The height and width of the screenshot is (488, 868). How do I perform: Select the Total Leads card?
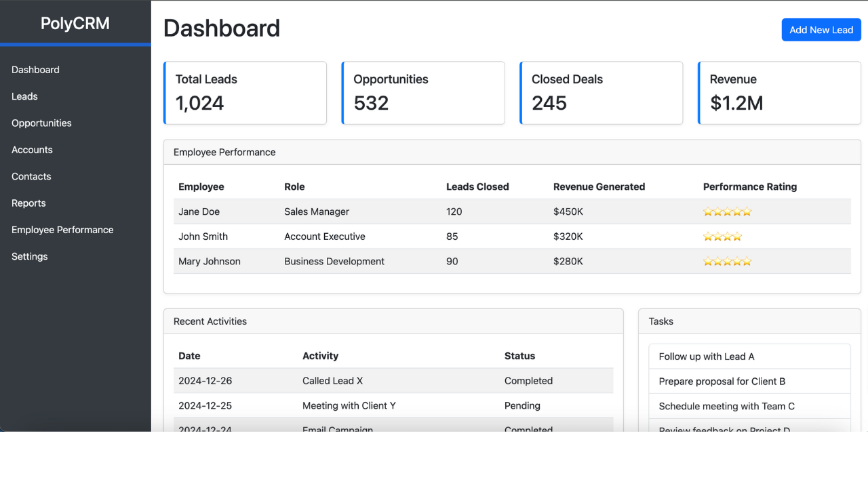(245, 93)
